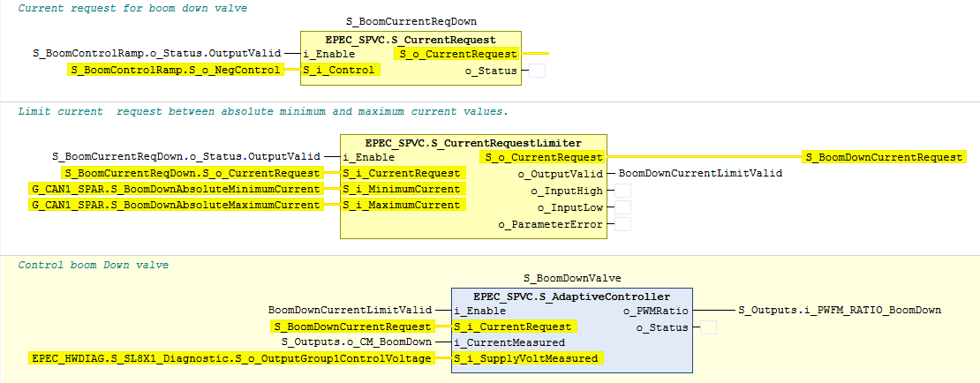The width and height of the screenshot is (980, 383).
Task: Select output variable S_BoomDownCurrentRequest on limiter
Action: tap(885, 157)
